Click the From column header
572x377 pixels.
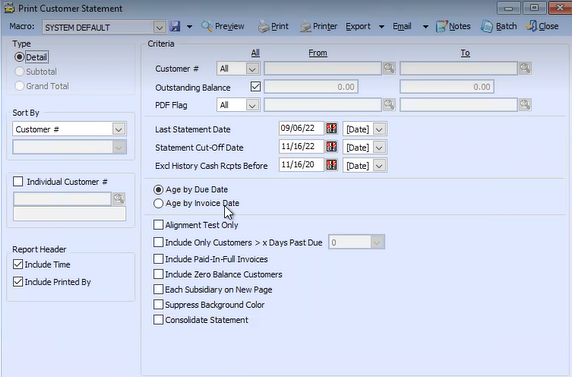pyautogui.click(x=318, y=53)
